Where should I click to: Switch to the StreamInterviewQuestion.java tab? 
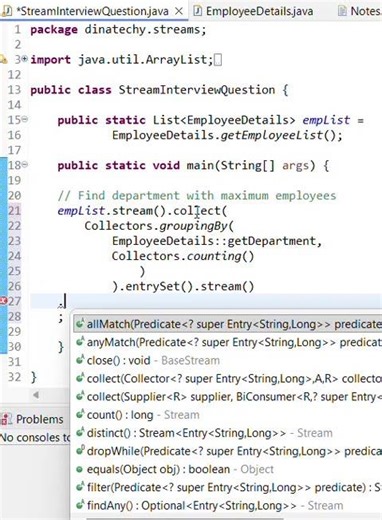92,11
